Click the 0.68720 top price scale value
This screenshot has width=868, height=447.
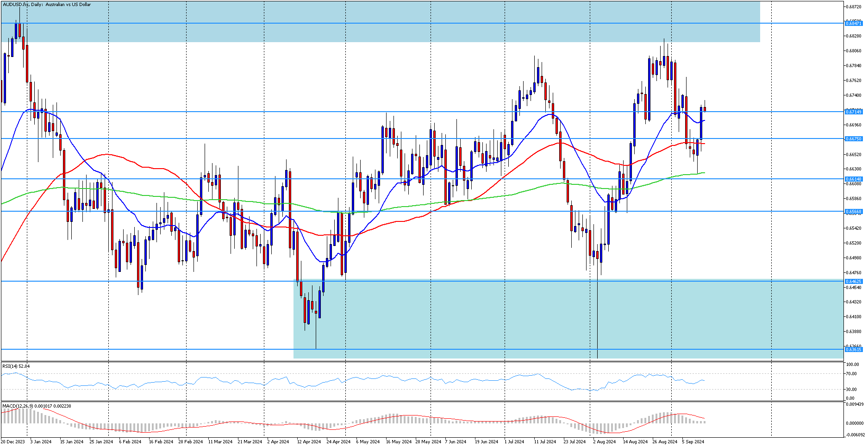click(x=854, y=6)
